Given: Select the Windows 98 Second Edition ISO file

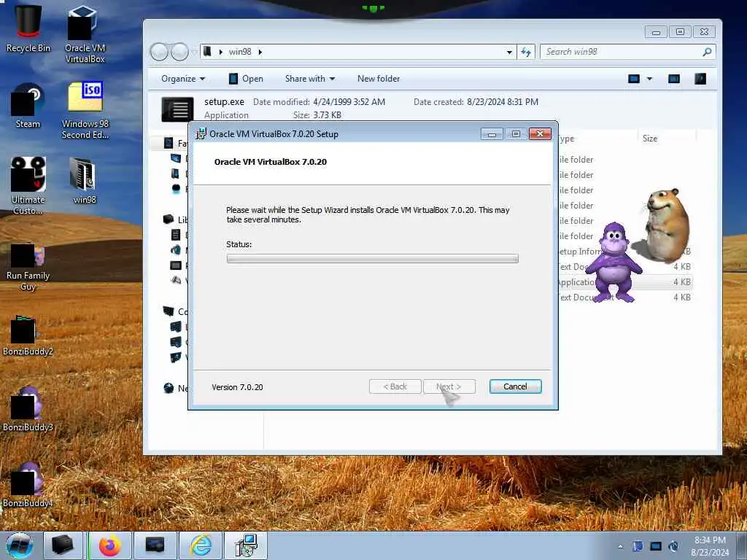Looking at the screenshot, I should [85, 111].
